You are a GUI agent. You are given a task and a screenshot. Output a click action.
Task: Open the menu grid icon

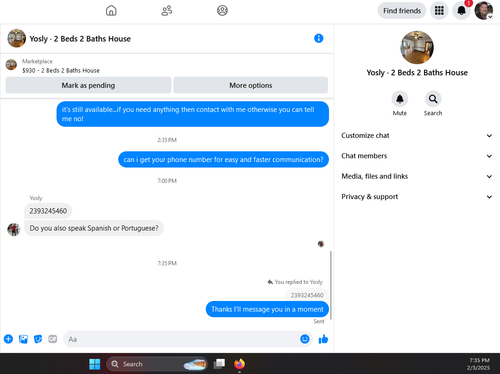tap(439, 11)
